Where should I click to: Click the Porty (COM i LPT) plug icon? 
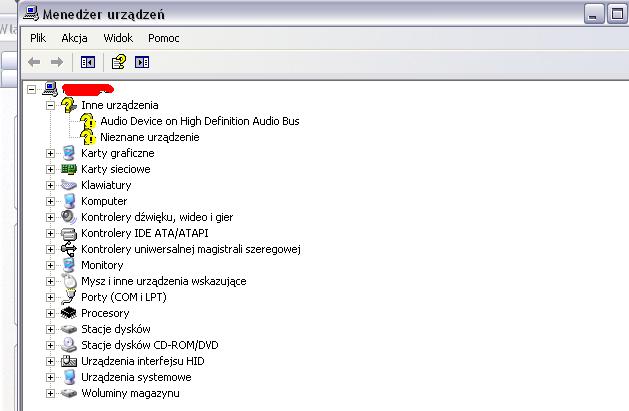click(69, 297)
